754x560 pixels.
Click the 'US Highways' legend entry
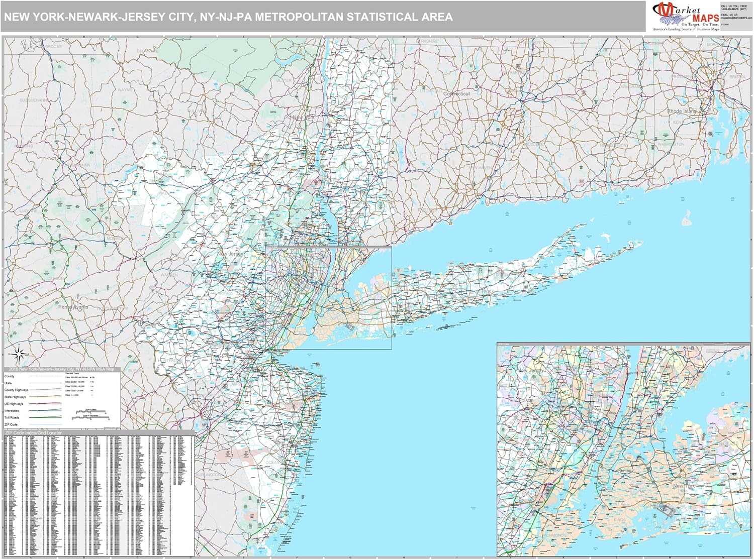click(14, 404)
